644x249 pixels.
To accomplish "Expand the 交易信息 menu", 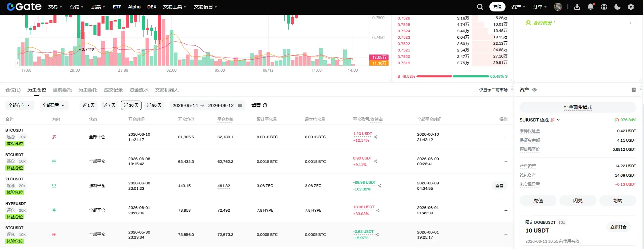I will (205, 7).
